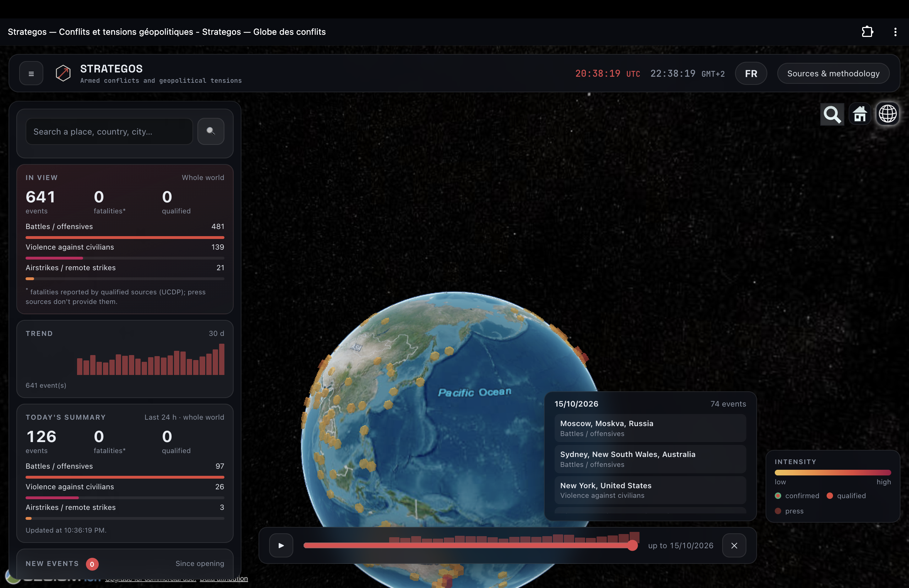Image resolution: width=909 pixels, height=588 pixels.
Task: Click the Whole world label
Action: [x=203, y=178]
